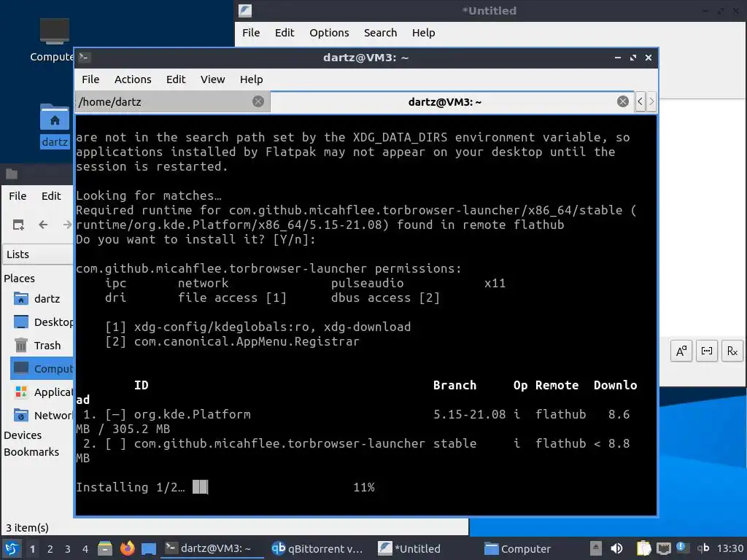Select Applications in Places sidebar

42,392
